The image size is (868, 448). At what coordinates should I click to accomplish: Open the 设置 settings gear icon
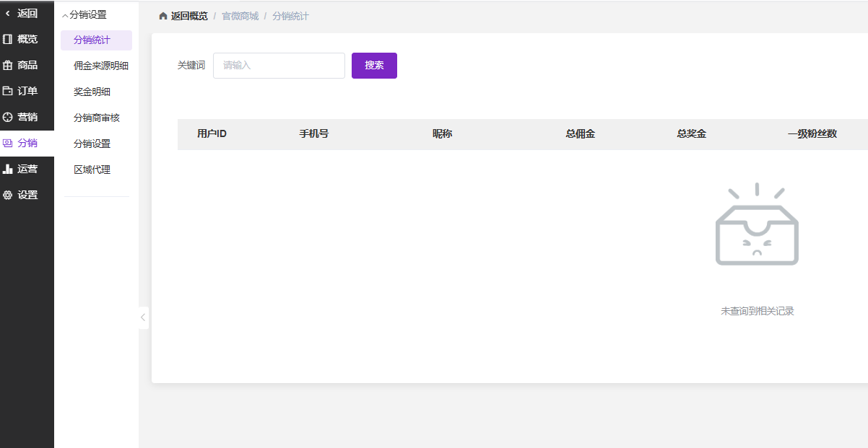click(8, 195)
